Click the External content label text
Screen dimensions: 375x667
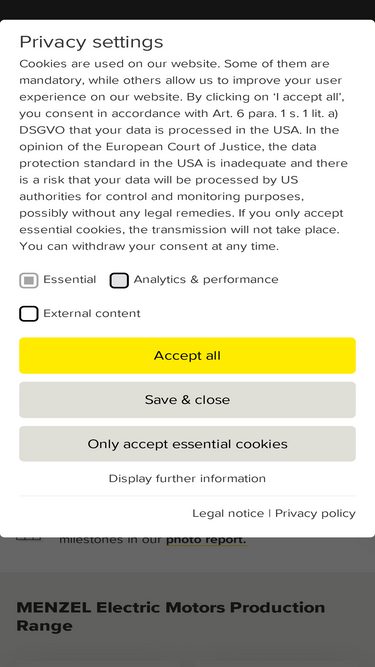(92, 314)
